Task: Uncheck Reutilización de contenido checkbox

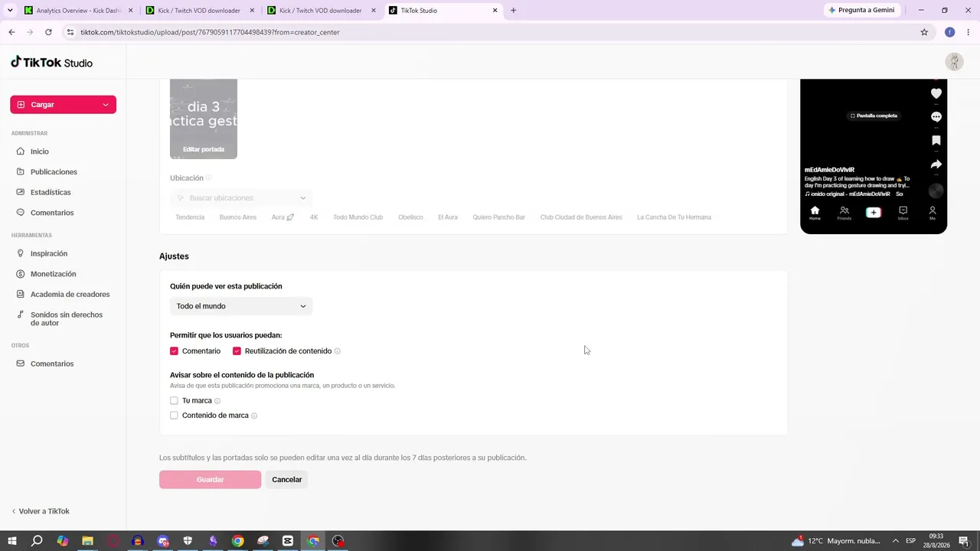Action: coord(237,351)
